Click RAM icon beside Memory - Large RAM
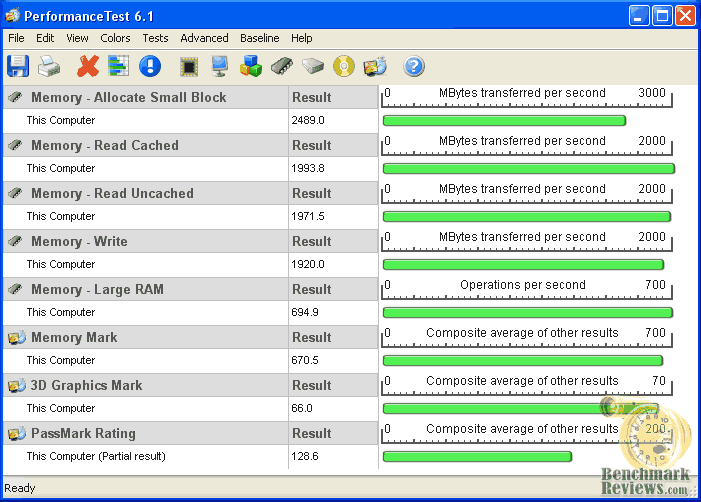This screenshot has height=502, width=701. 15,289
